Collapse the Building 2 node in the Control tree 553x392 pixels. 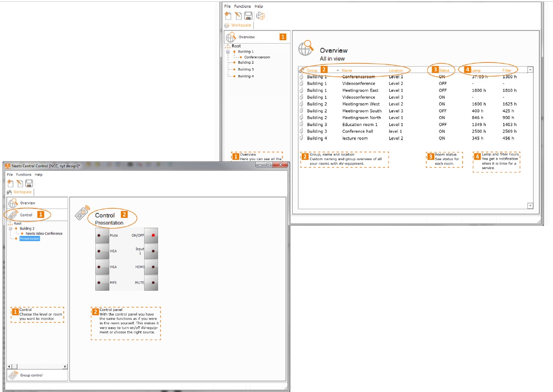[x=11, y=228]
